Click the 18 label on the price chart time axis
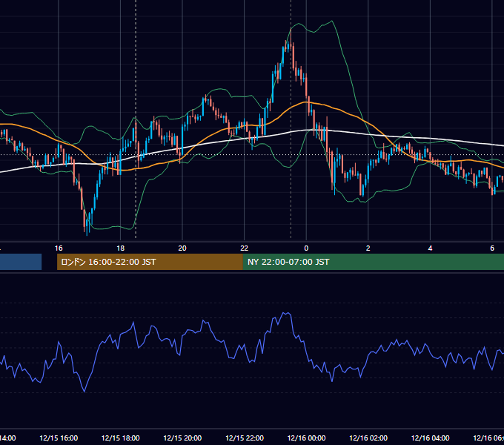Image resolution: width=504 pixels, height=445 pixels. click(x=121, y=248)
